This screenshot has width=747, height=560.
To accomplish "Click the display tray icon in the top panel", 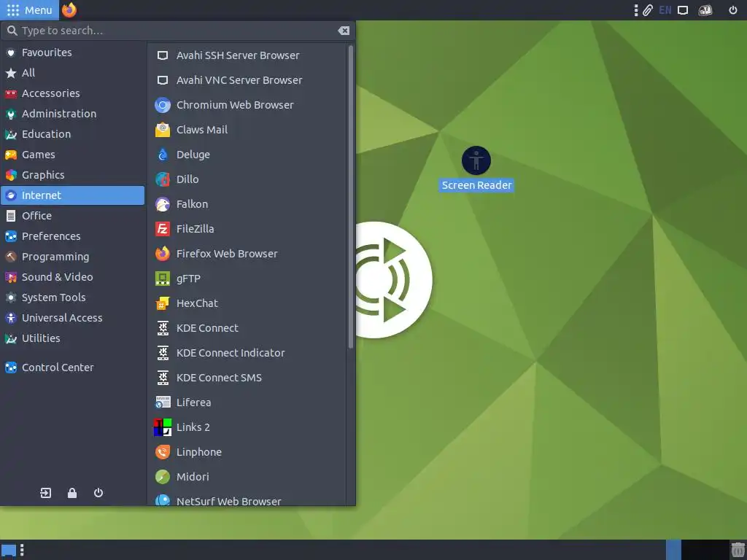I will point(683,10).
